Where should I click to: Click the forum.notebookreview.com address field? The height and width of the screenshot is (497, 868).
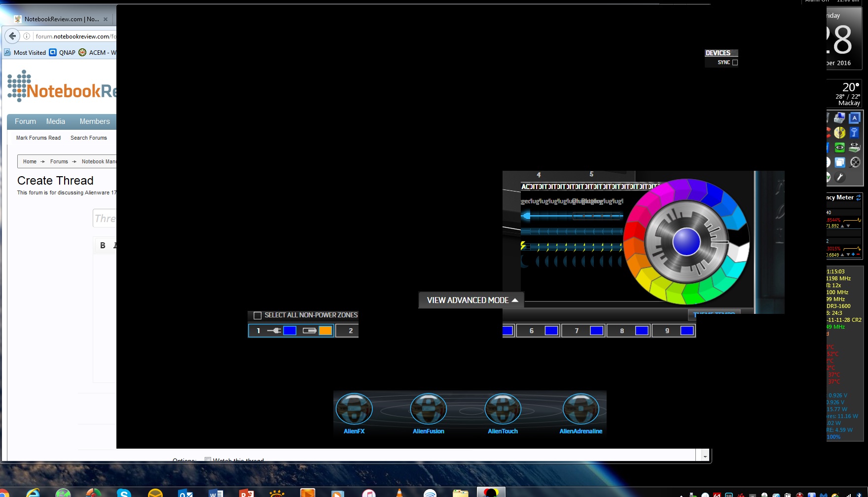[x=75, y=36]
